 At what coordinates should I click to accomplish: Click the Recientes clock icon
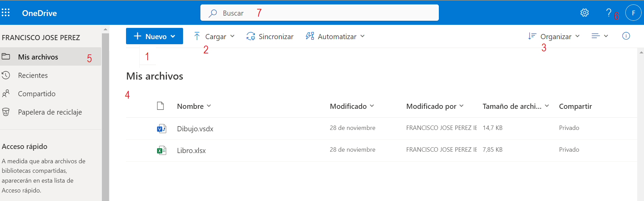[6, 75]
